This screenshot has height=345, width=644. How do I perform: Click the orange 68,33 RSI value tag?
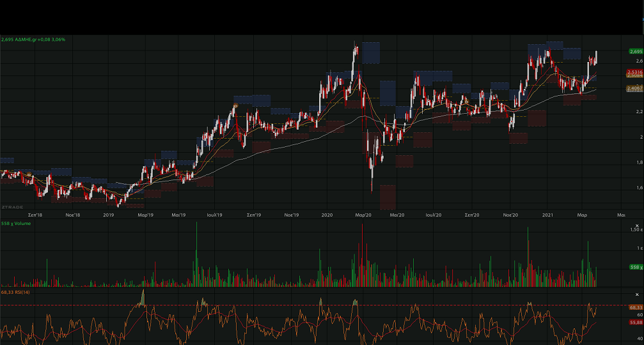pos(635,307)
